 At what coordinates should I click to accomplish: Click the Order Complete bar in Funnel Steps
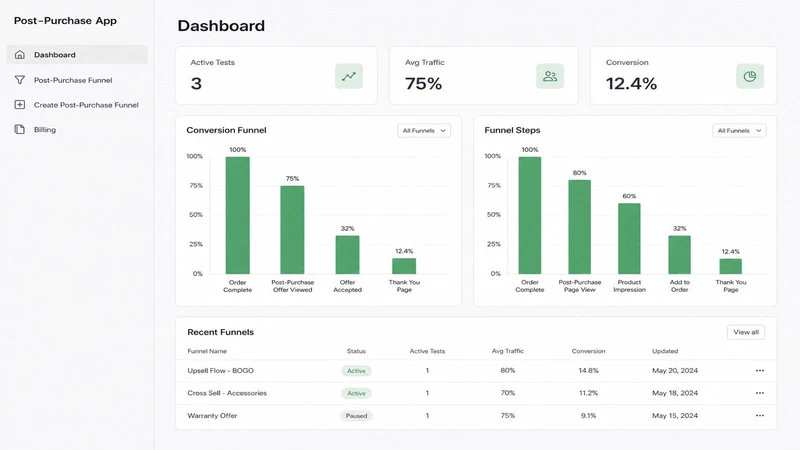pos(530,215)
